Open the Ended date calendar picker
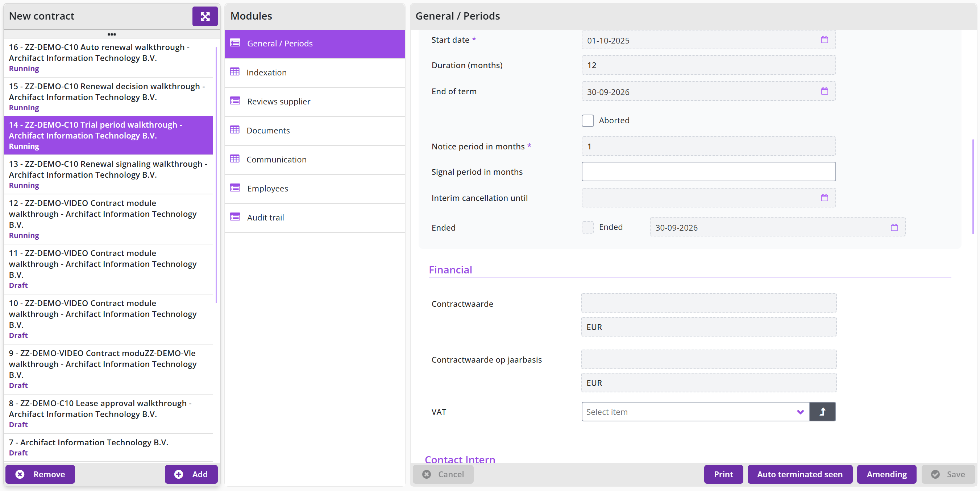Image resolution: width=980 pixels, height=491 pixels. pos(894,228)
